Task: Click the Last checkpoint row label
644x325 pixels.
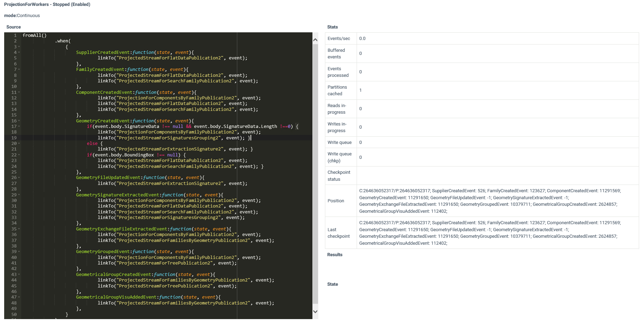Action: (x=339, y=233)
